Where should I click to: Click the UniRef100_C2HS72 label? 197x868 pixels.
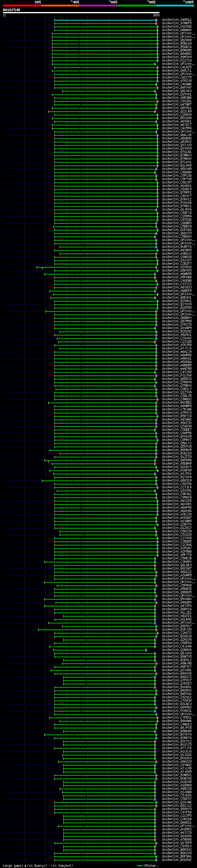pyautogui.click(x=176, y=633)
